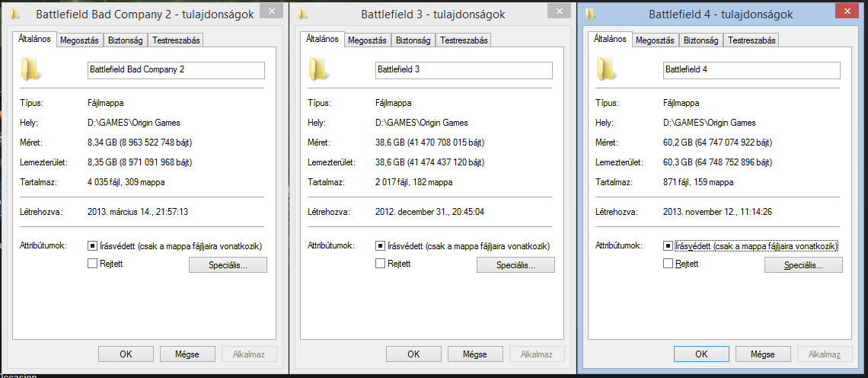Click disk size 8,35 GB (8 971 091 968 bájt)
Screen dimensions: 868x378
click(x=140, y=162)
